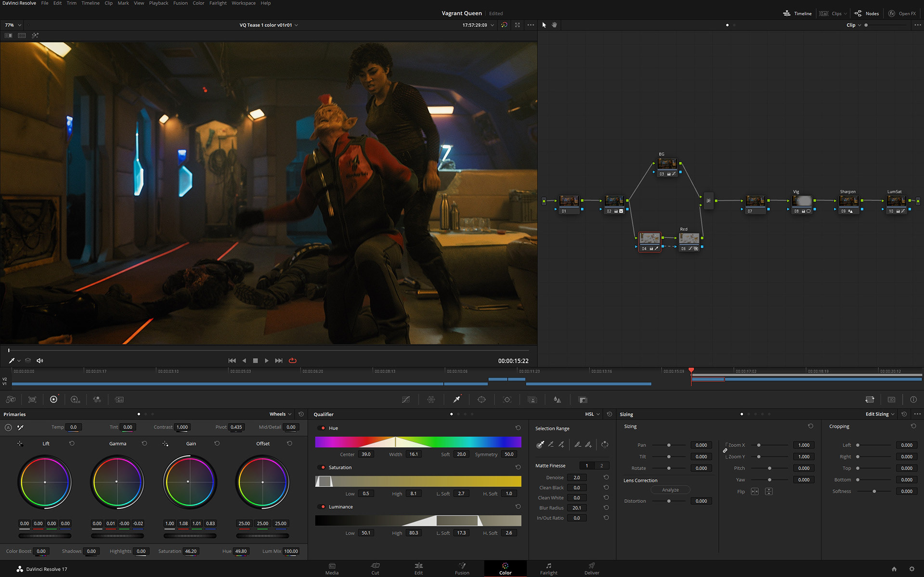The height and width of the screenshot is (577, 924).
Task: Open the viewer zoom 77% dropdown
Action: [13, 25]
